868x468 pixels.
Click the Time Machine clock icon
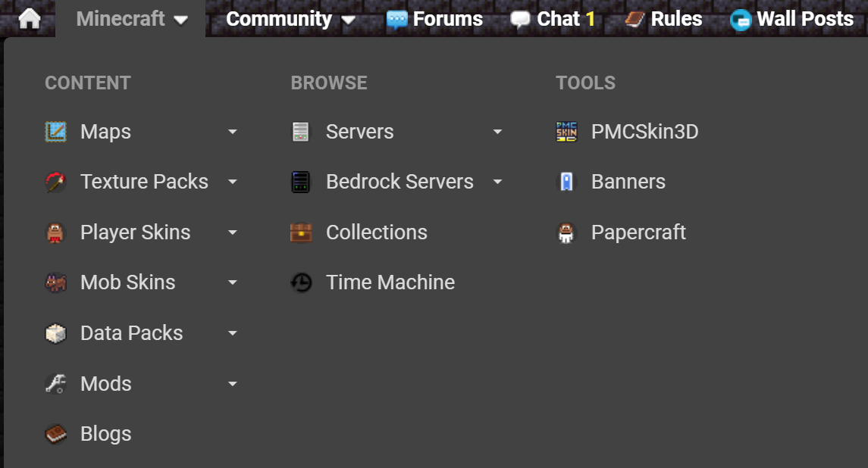301,282
